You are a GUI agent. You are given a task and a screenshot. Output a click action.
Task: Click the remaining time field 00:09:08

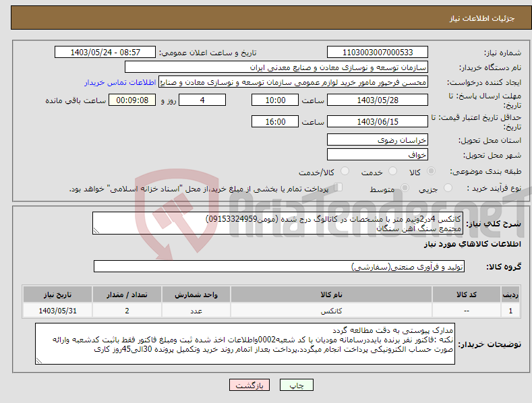(x=132, y=100)
